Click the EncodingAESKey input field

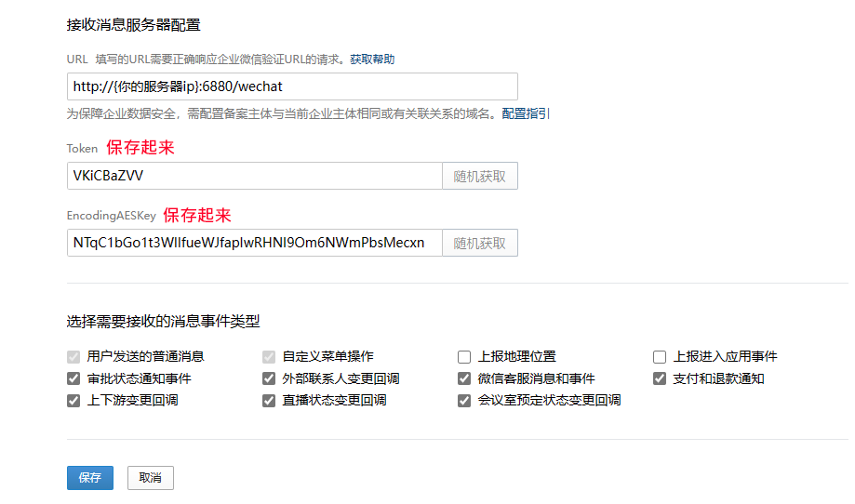tap(253, 243)
